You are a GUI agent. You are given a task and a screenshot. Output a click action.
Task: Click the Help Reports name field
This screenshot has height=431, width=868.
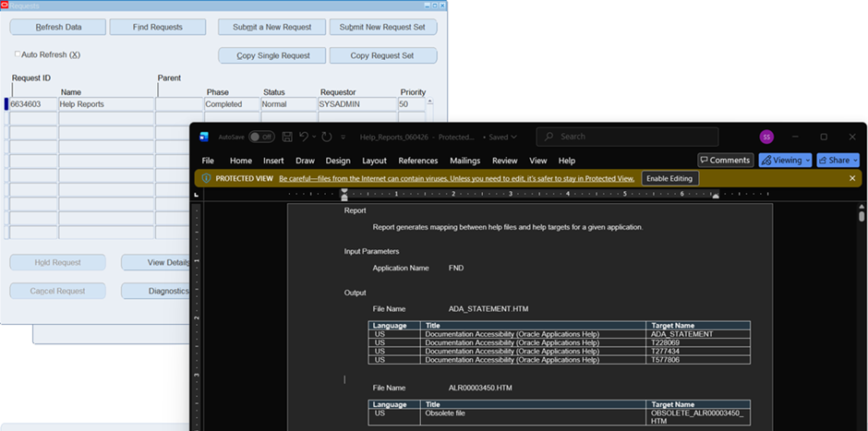[x=105, y=104]
